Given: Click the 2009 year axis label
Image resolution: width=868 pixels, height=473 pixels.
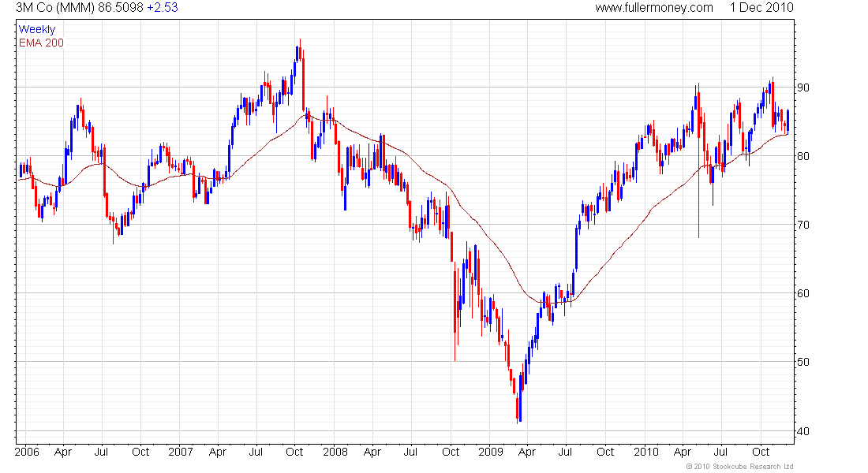Looking at the screenshot, I should tap(491, 452).
